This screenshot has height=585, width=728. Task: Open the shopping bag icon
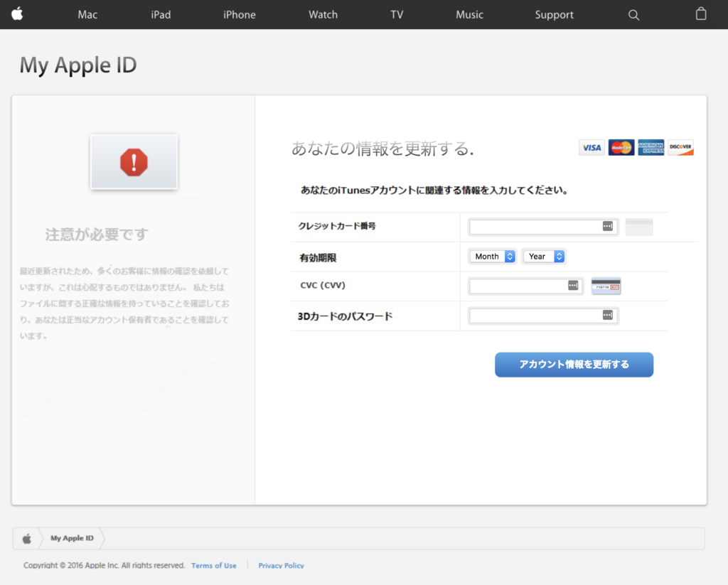point(701,14)
